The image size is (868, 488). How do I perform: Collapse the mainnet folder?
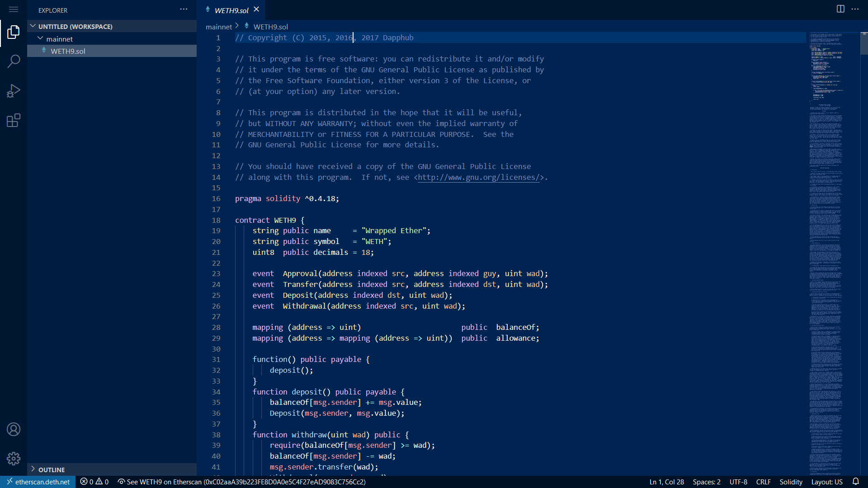[59, 39]
